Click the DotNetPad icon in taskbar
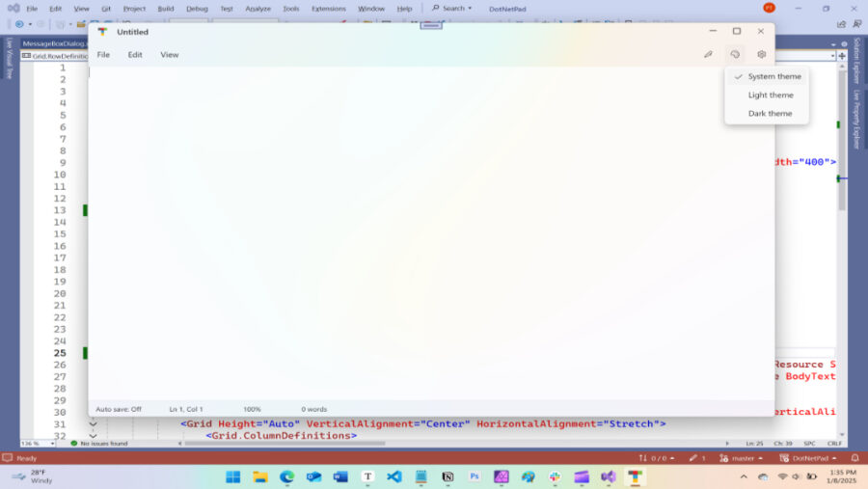Image resolution: width=868 pixels, height=489 pixels. (x=635, y=476)
